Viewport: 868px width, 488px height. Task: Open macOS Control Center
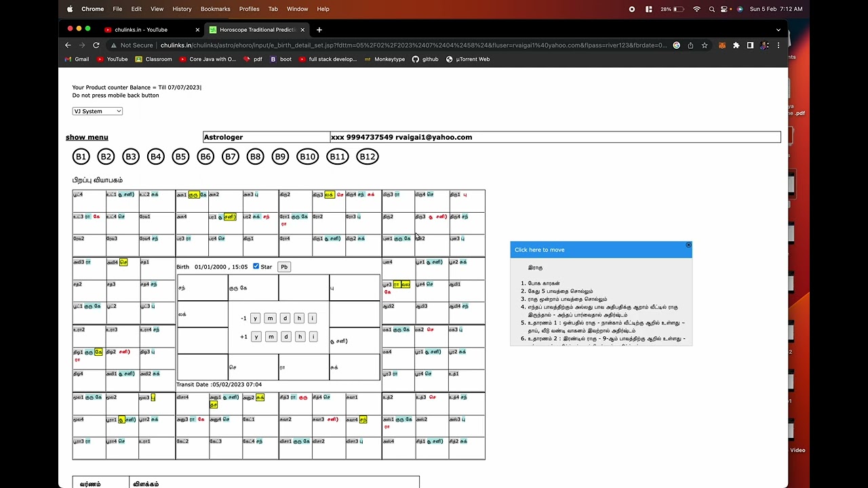point(726,9)
